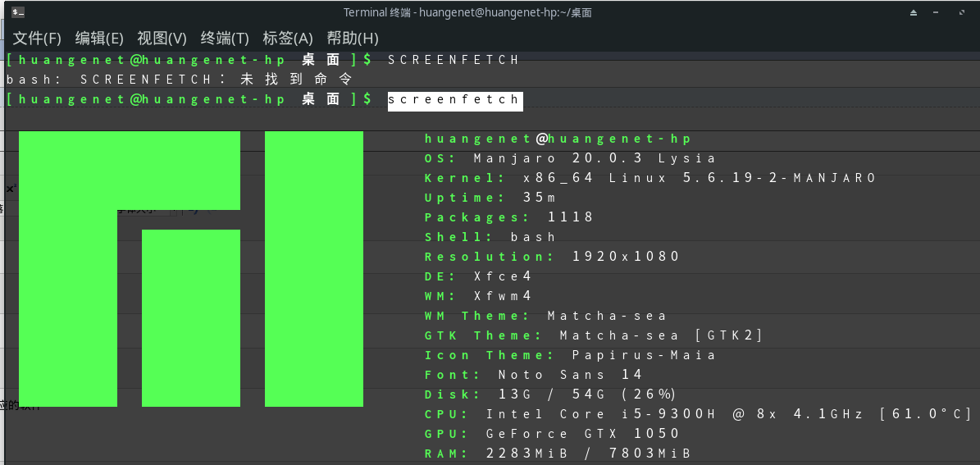Click the Terminal window title text
The width and height of the screenshot is (980, 465).
(x=467, y=12)
